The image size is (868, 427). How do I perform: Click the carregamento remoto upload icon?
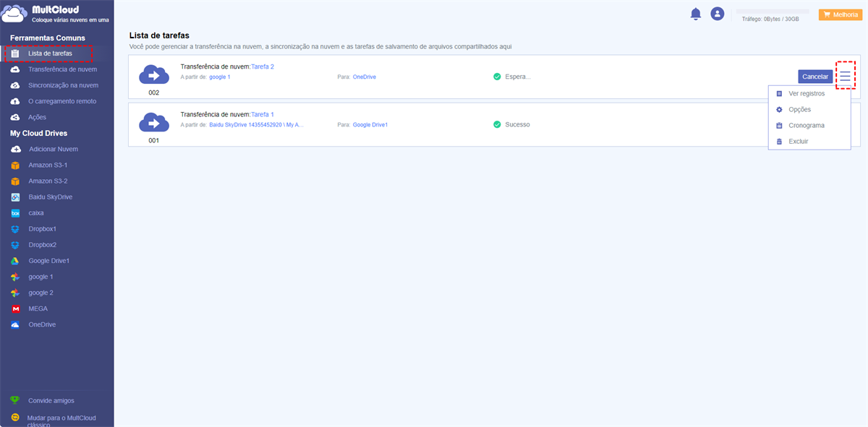coord(14,101)
